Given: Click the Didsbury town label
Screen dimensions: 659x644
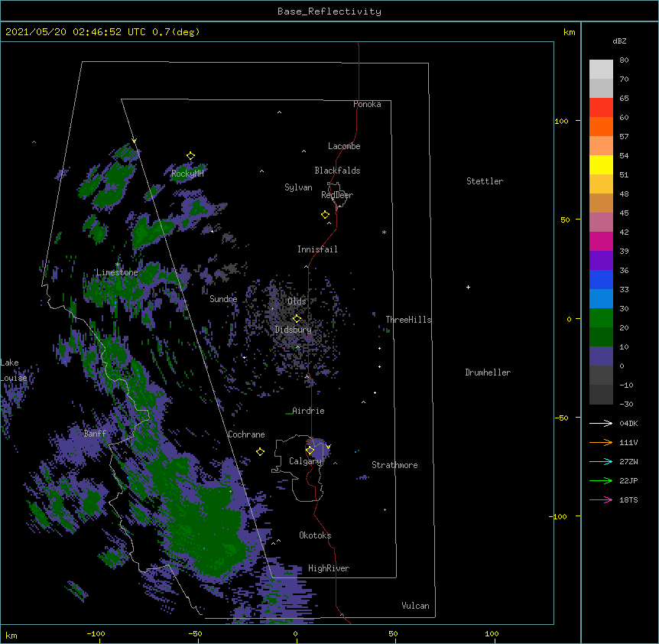Looking at the screenshot, I should coord(294,330).
